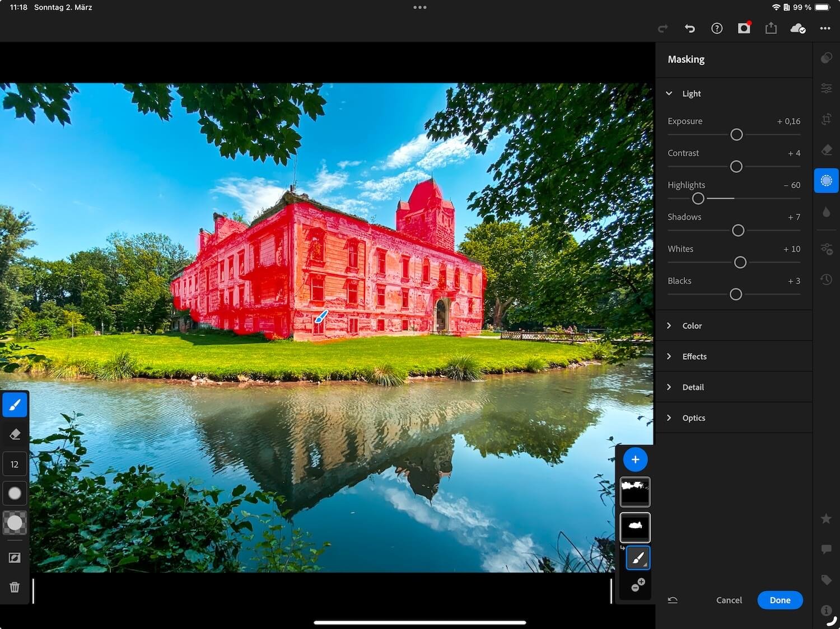Select the Eraser in the left brush toolbar
Image resolution: width=840 pixels, height=629 pixels.
tap(15, 434)
